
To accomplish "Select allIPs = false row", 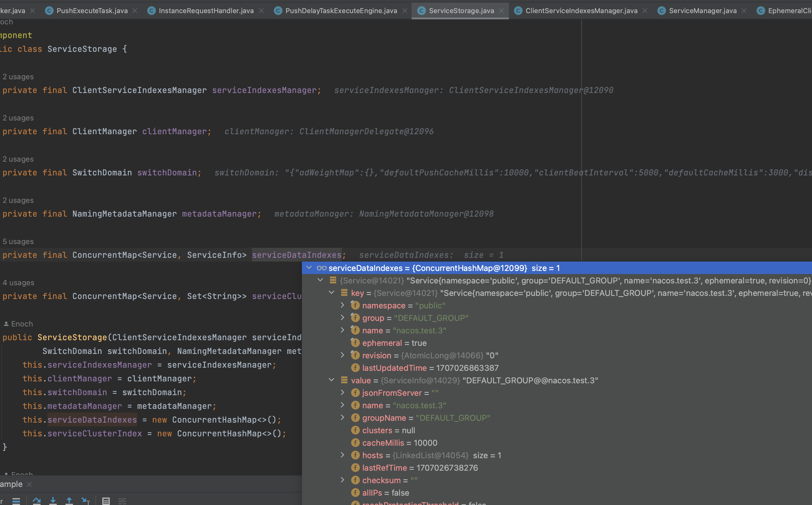I will 557,493.
